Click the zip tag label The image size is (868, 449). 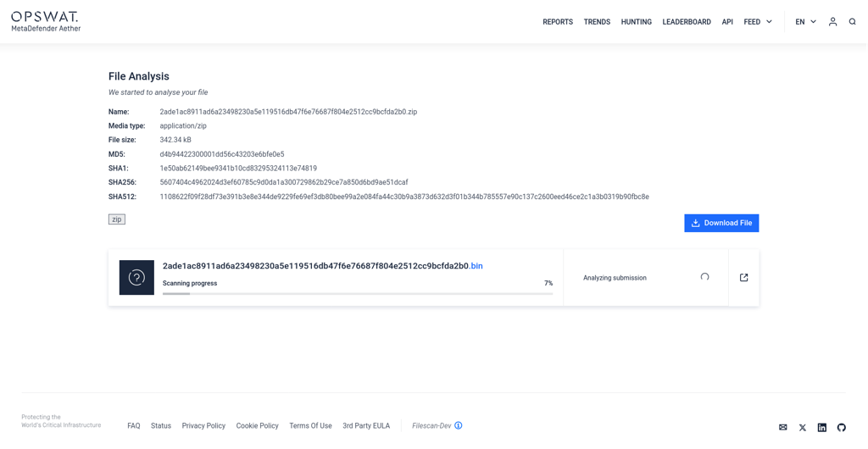(x=117, y=219)
